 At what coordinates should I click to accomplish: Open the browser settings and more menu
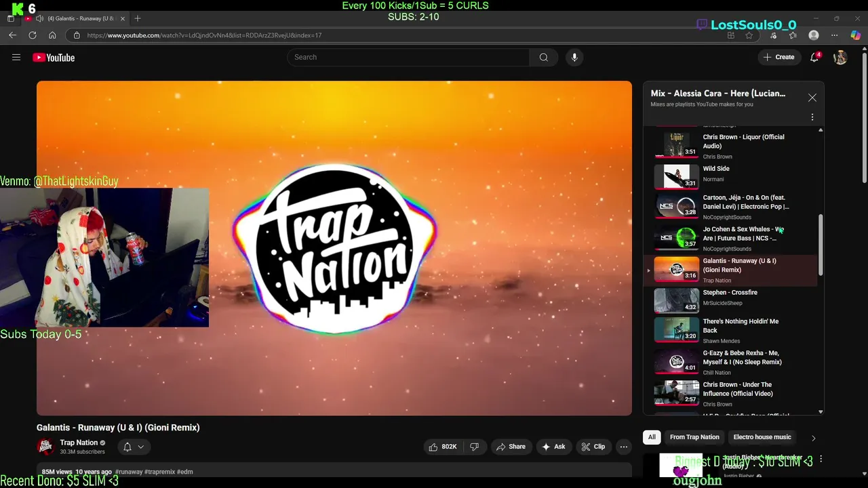[834, 35]
